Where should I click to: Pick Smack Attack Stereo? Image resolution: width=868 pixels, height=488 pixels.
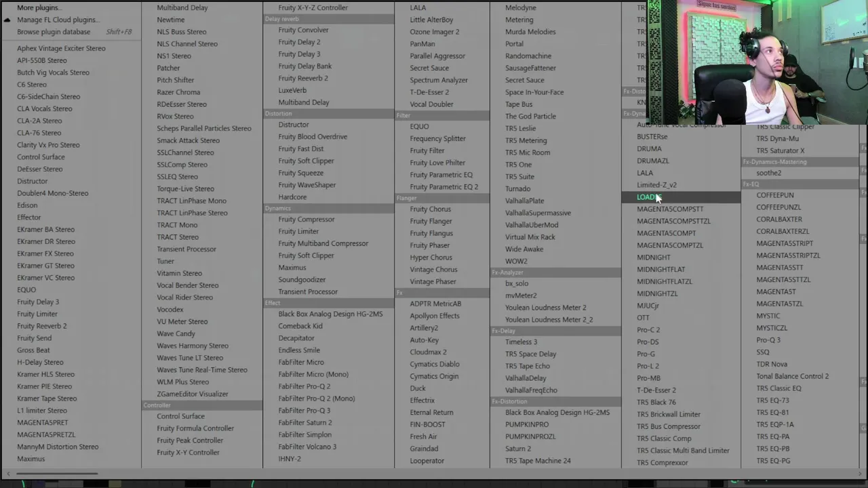(x=188, y=140)
